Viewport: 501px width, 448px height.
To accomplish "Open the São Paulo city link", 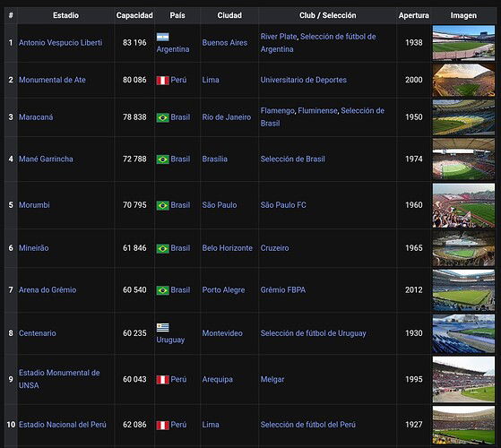I will [220, 205].
